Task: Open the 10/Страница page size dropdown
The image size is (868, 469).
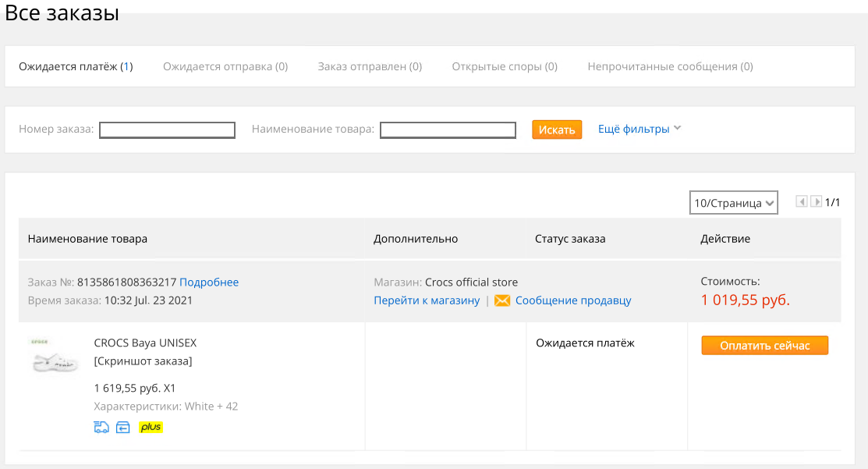Action: click(x=734, y=203)
